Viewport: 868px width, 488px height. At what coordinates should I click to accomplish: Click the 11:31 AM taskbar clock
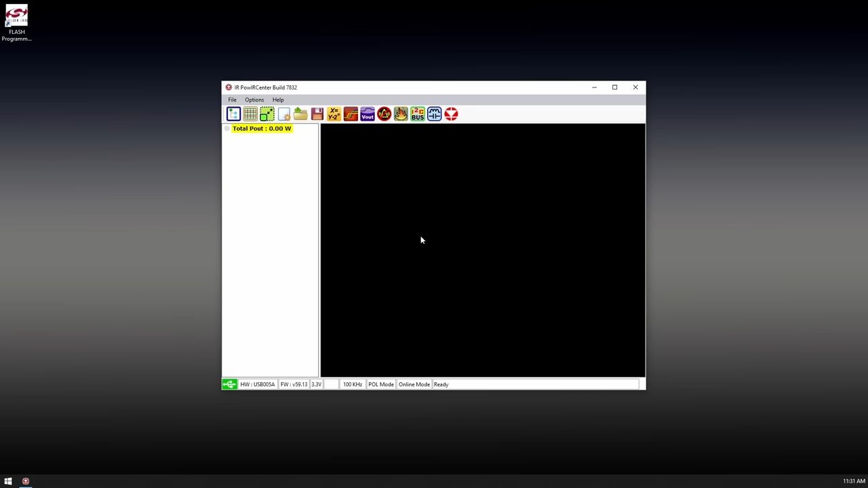tap(854, 481)
